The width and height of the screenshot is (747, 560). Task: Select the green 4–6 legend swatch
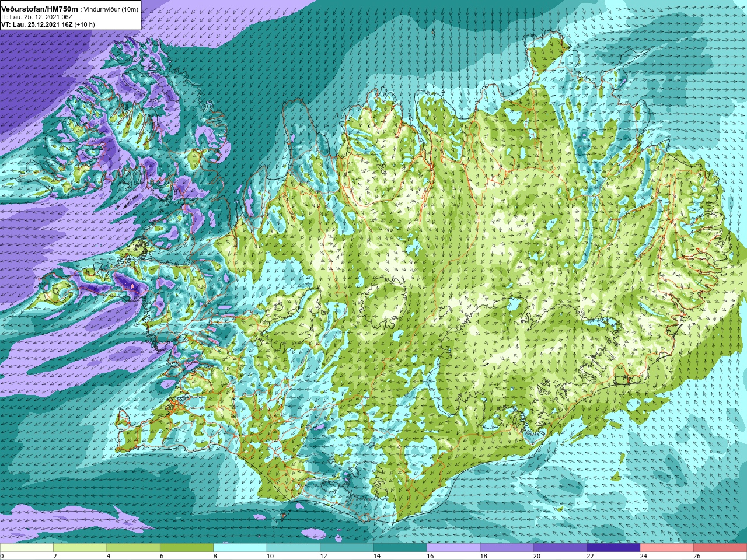[133, 548]
